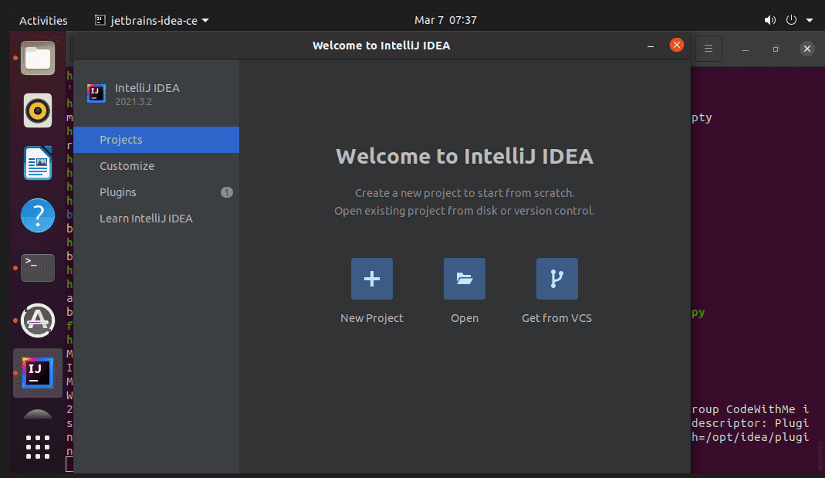Open the terminal window hamburger menu
825x478 pixels.
coord(708,49)
